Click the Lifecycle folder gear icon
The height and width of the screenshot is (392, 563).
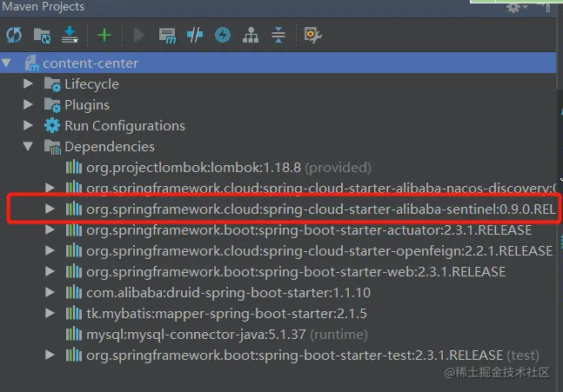point(52,84)
